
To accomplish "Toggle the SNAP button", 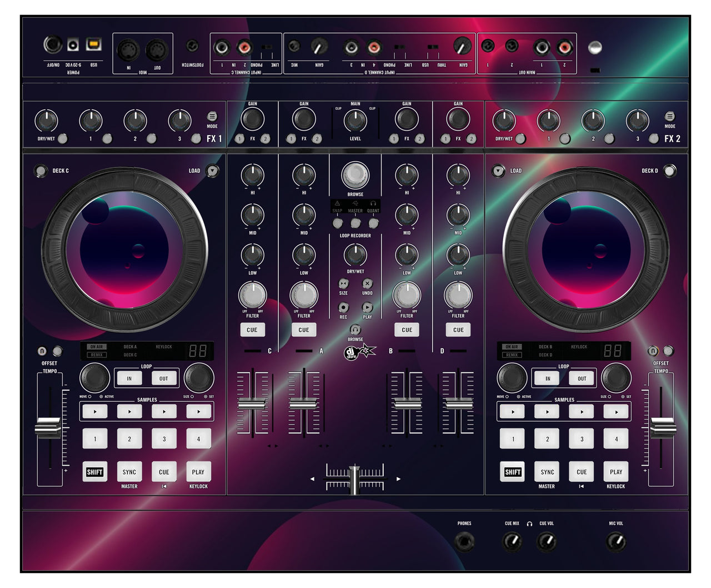I will tap(337, 223).
